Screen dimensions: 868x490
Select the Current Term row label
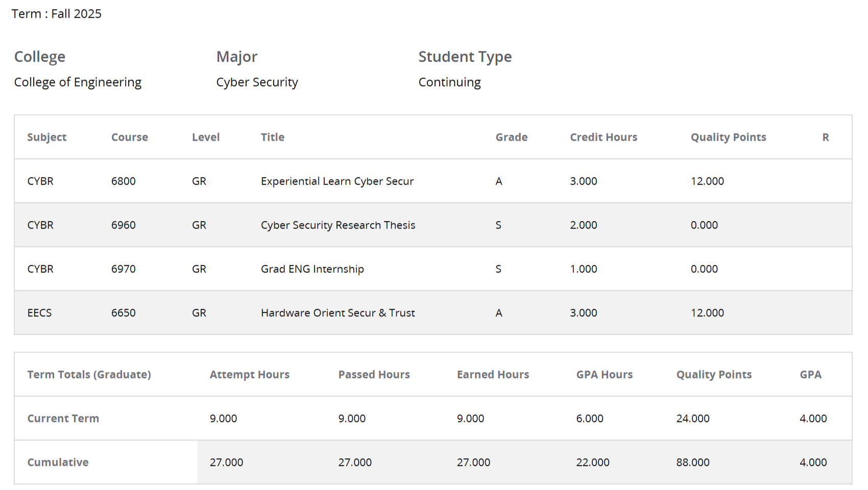click(63, 419)
